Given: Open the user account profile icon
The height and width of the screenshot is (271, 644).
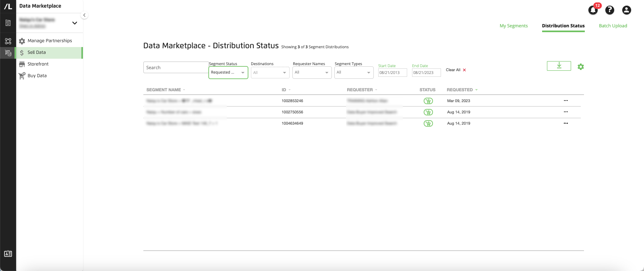Looking at the screenshot, I should (x=626, y=10).
